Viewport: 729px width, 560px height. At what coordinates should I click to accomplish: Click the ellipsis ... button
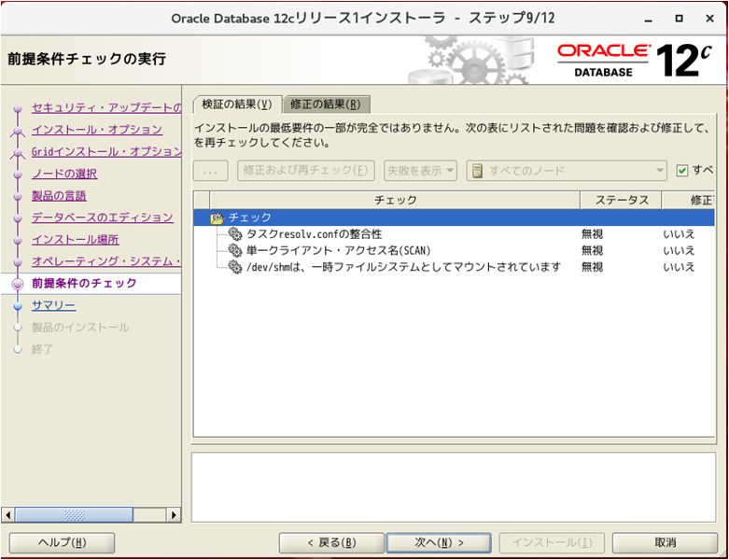click(x=211, y=171)
